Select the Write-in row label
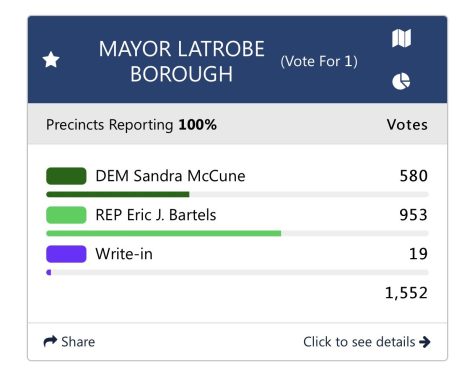The image size is (475, 372). (124, 254)
